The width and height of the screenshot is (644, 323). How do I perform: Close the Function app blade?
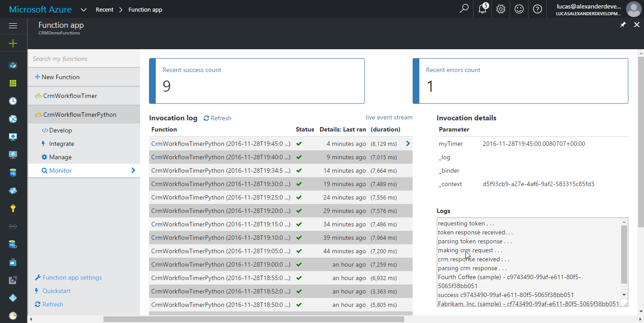click(x=637, y=25)
